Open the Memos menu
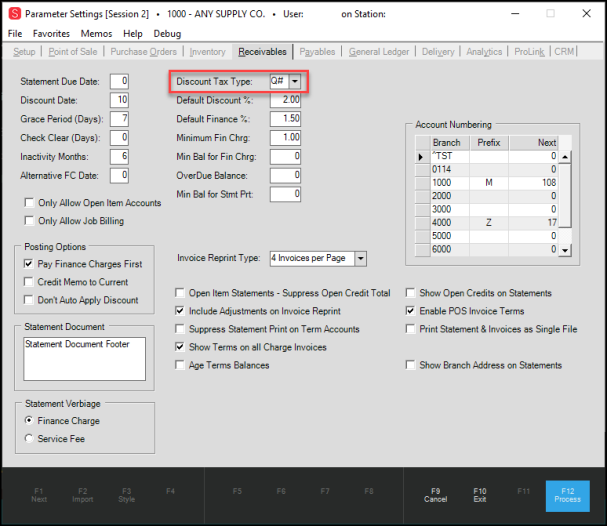This screenshot has height=526, width=607. click(x=96, y=34)
